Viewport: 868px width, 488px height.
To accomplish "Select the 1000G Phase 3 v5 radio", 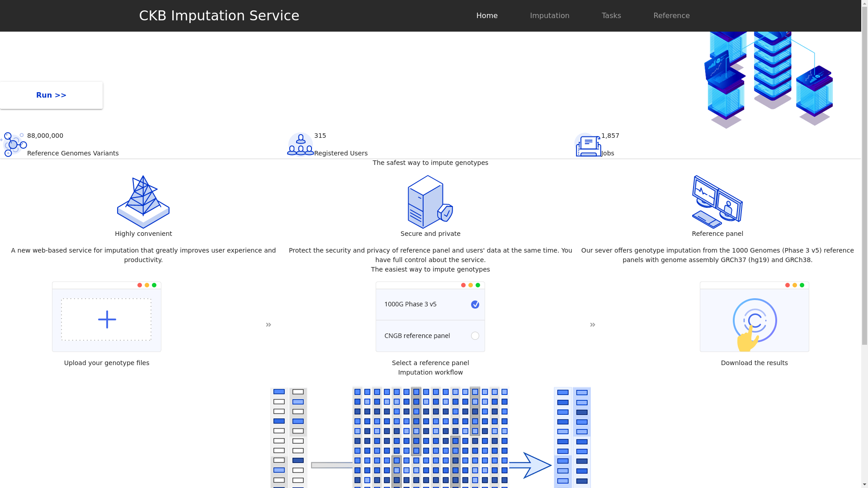I will click(x=475, y=305).
